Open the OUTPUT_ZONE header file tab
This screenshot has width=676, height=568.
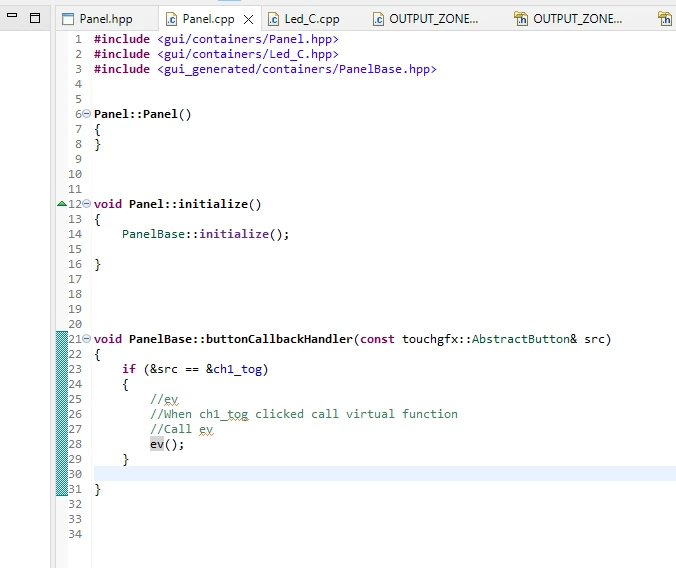pyautogui.click(x=577, y=19)
